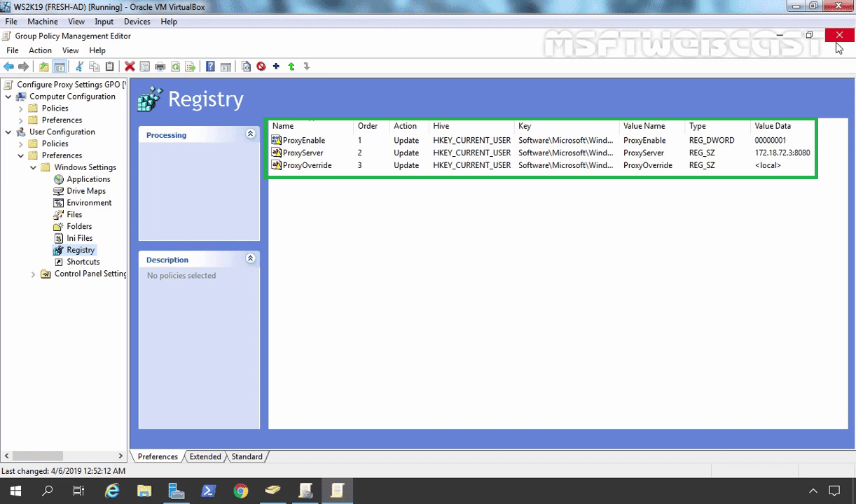Click tree pane scrollbar right arrow
The image size is (856, 504).
tap(120, 456)
